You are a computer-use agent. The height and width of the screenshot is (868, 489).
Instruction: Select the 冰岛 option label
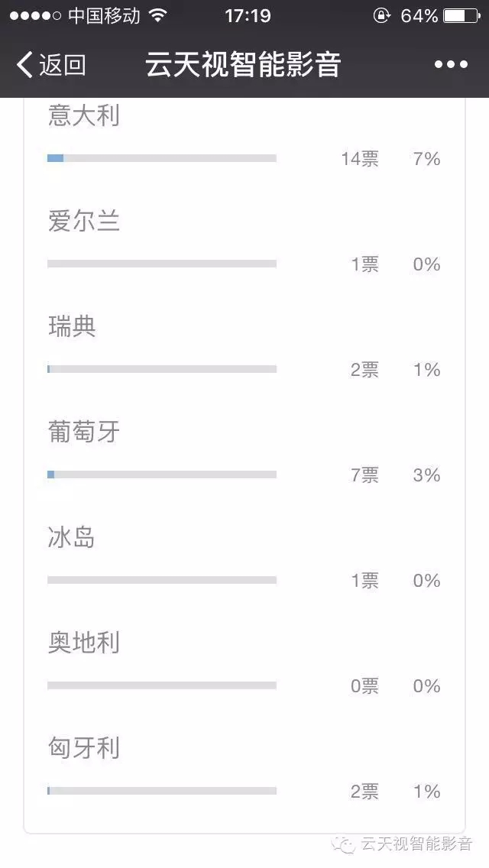coord(71,537)
